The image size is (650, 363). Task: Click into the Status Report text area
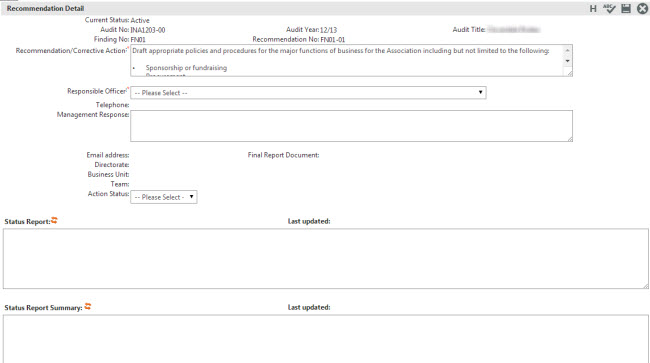point(325,259)
